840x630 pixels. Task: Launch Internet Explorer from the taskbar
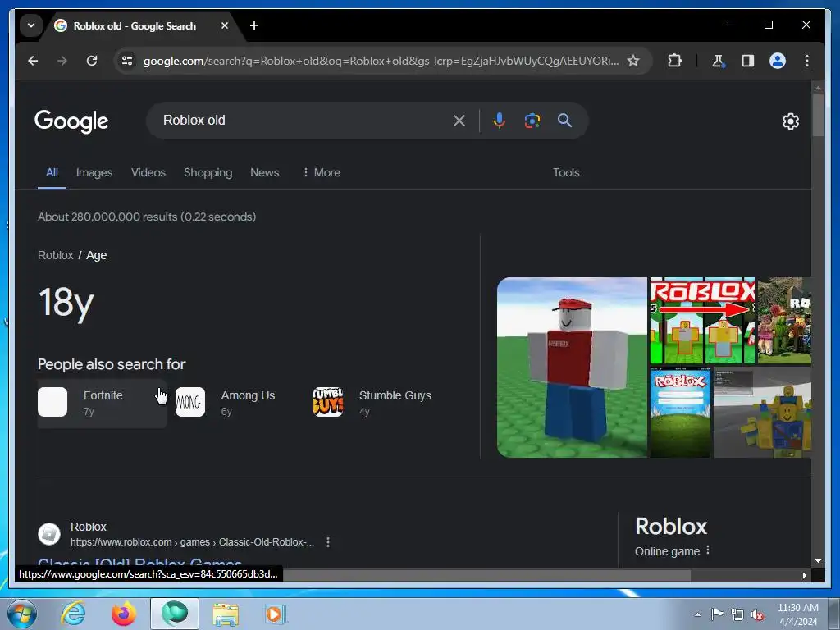[x=73, y=614]
